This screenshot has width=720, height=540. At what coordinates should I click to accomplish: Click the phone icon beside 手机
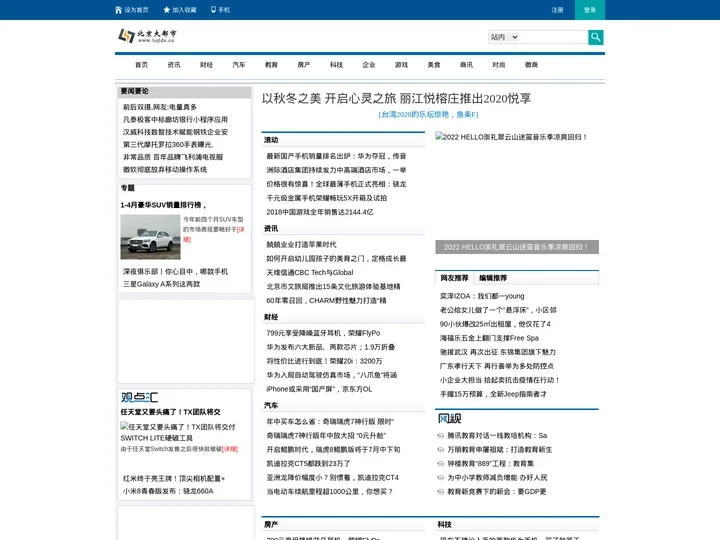[x=213, y=10]
